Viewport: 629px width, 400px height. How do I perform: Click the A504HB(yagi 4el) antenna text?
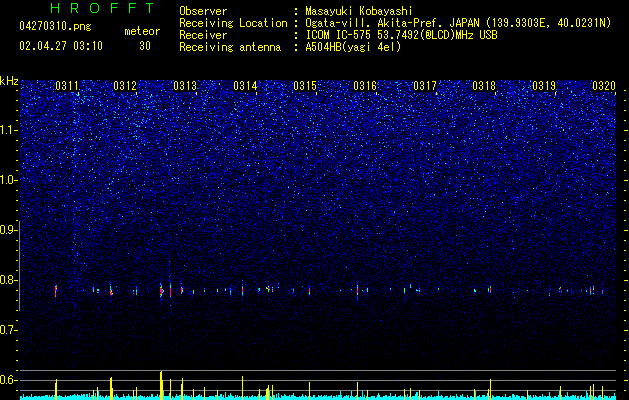353,47
